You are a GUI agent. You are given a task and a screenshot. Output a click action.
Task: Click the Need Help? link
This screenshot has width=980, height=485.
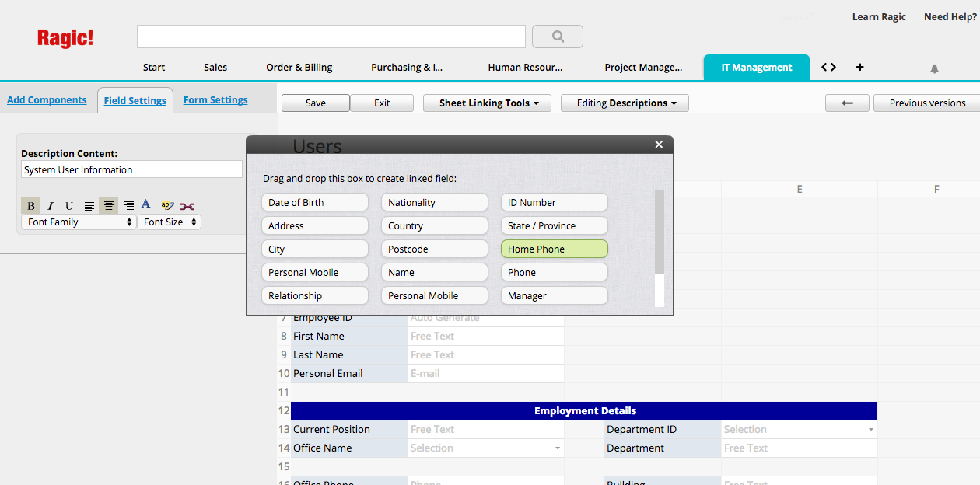click(x=950, y=17)
